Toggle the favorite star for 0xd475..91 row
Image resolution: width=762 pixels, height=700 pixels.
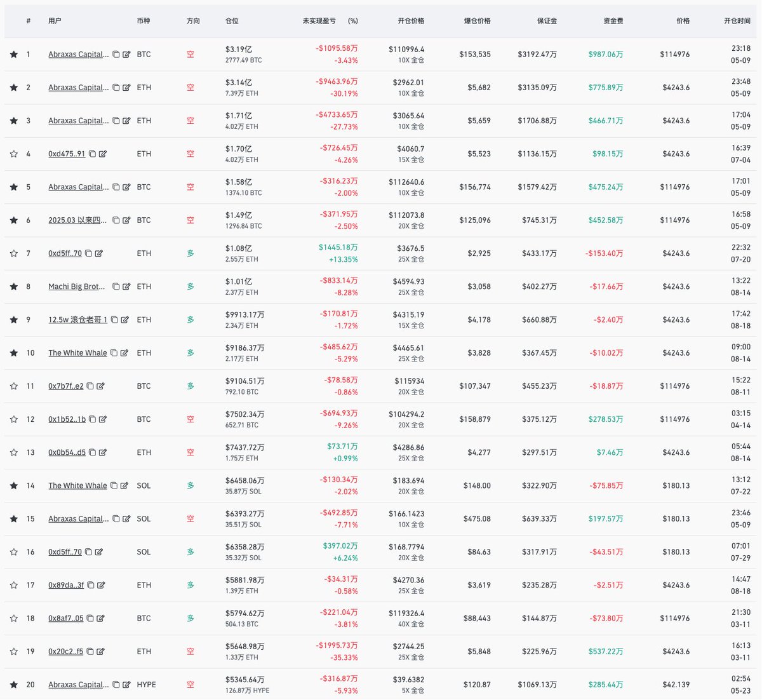point(14,154)
